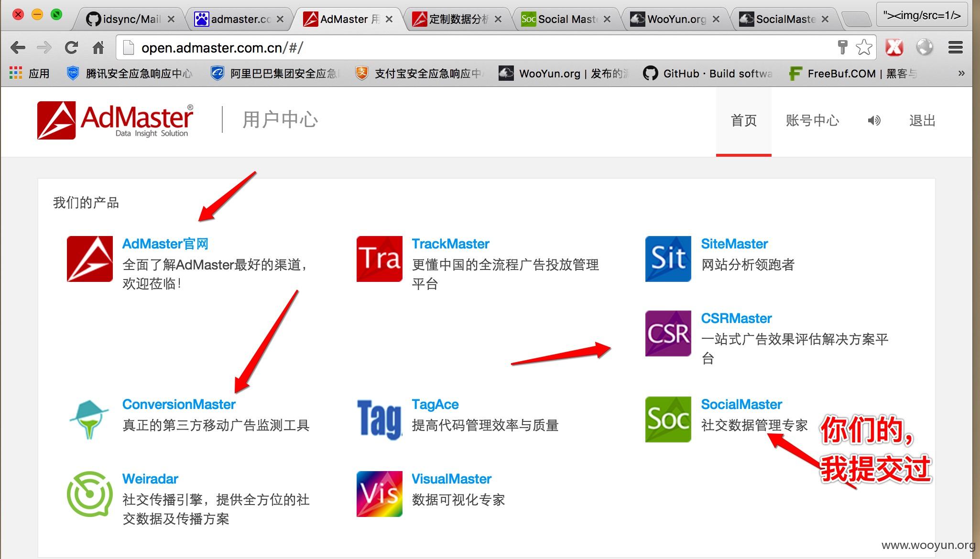The image size is (980, 559).
Task: Bookmark this page with the star icon
Action: click(864, 47)
